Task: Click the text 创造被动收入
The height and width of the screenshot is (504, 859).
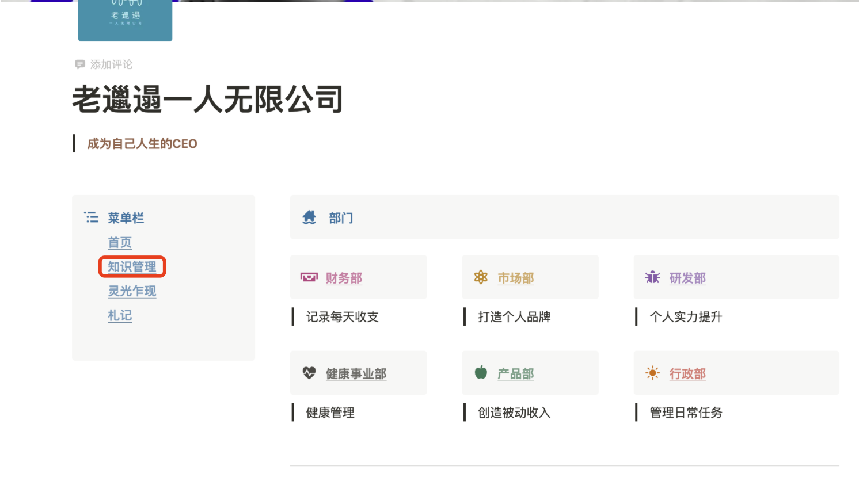Action: (x=514, y=413)
